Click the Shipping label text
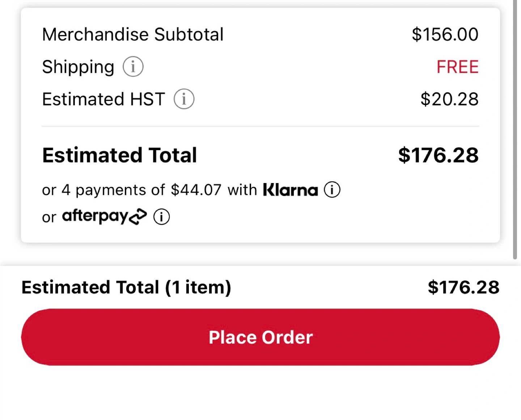The height and width of the screenshot is (420, 521). (78, 67)
